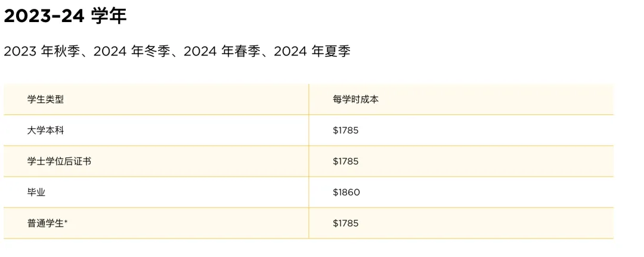Image resolution: width=644 pixels, height=257 pixels.
Task: Click the 学生类型 column header
Action: coord(45,100)
